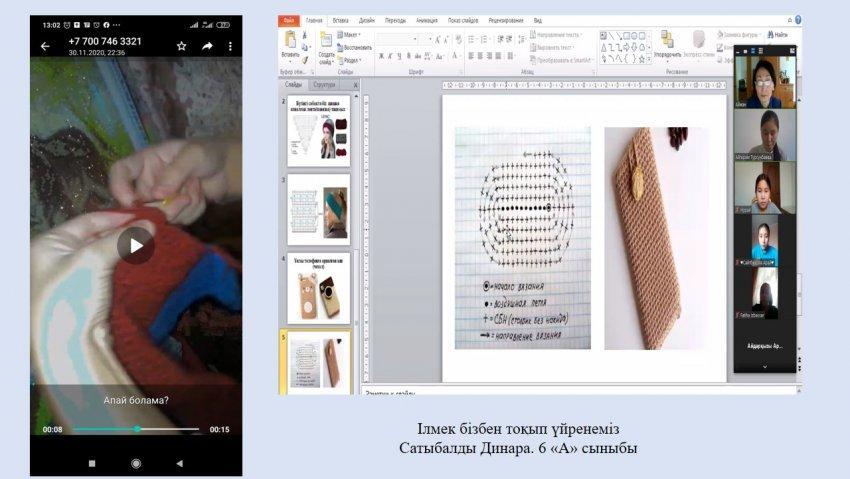Select slide 2 thumbnail with triangle pattern

pos(319,131)
